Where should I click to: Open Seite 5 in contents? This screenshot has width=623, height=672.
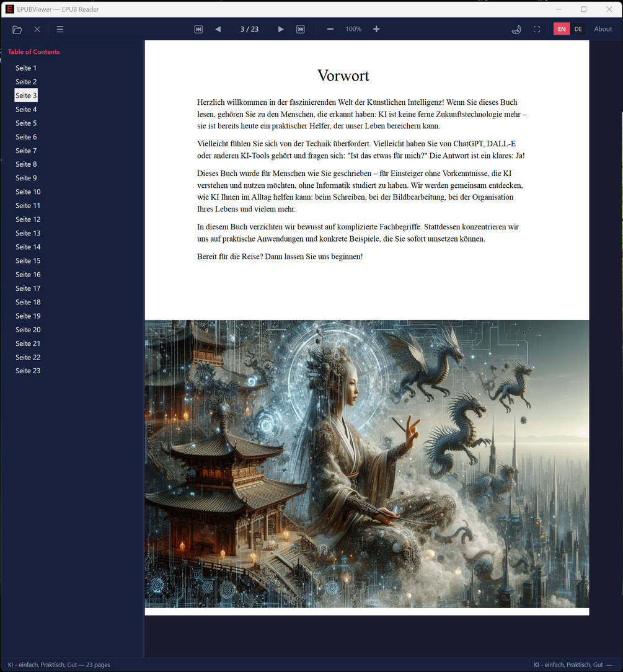(x=26, y=123)
